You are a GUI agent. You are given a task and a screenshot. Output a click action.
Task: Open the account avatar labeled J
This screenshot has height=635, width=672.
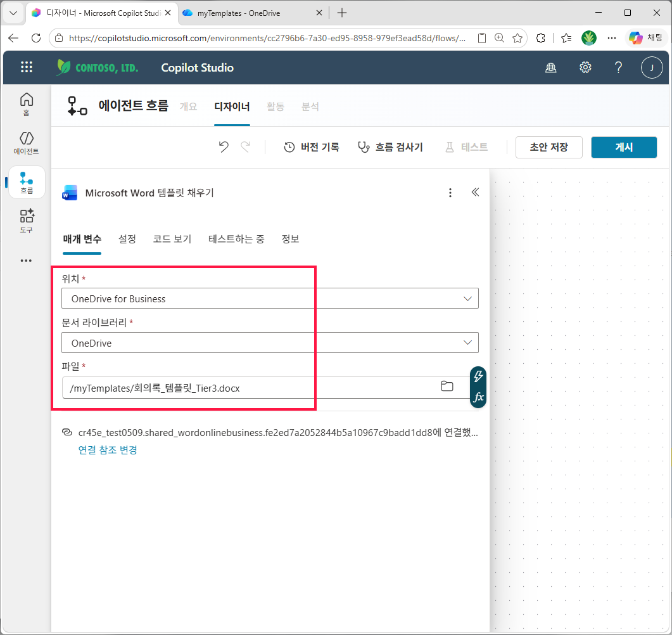[x=652, y=67]
